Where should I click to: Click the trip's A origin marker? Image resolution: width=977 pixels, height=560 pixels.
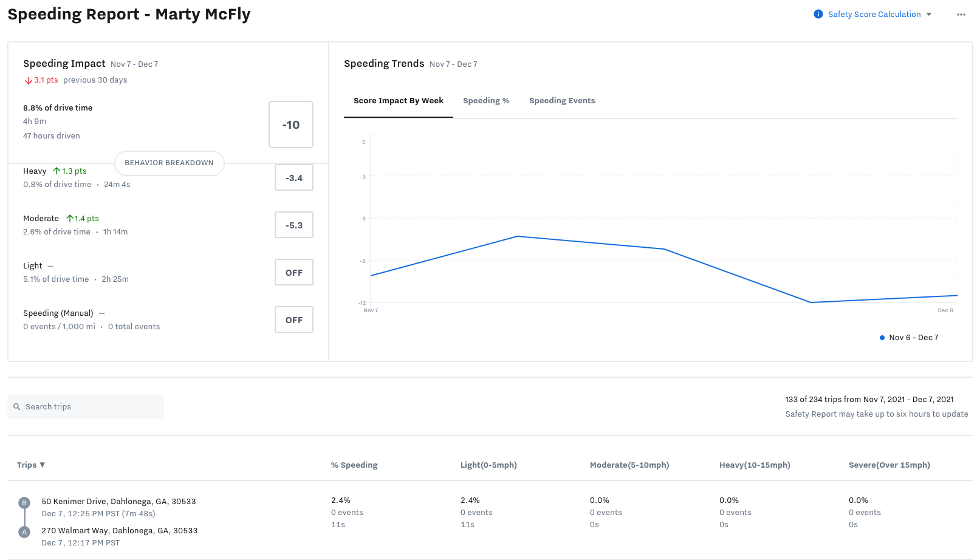click(24, 532)
